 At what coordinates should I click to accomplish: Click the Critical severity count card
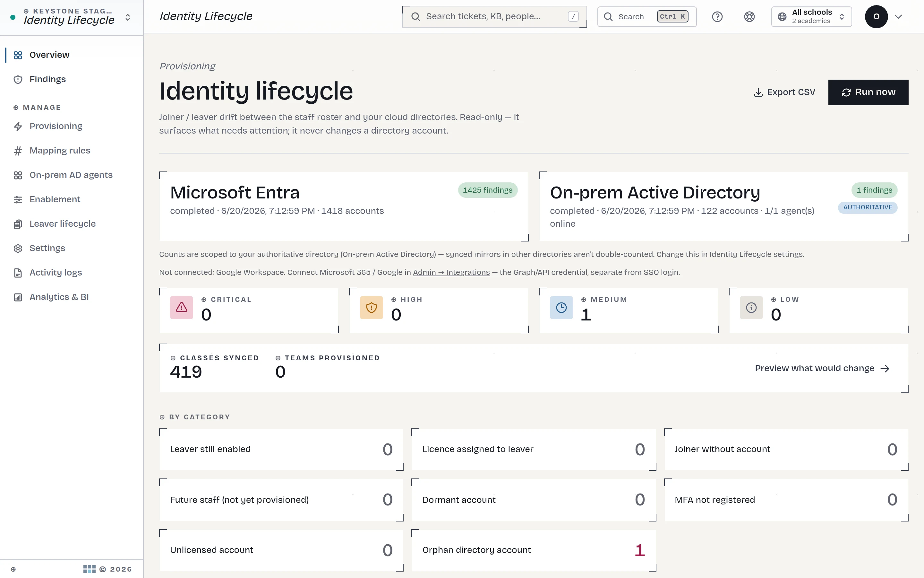[x=249, y=311]
